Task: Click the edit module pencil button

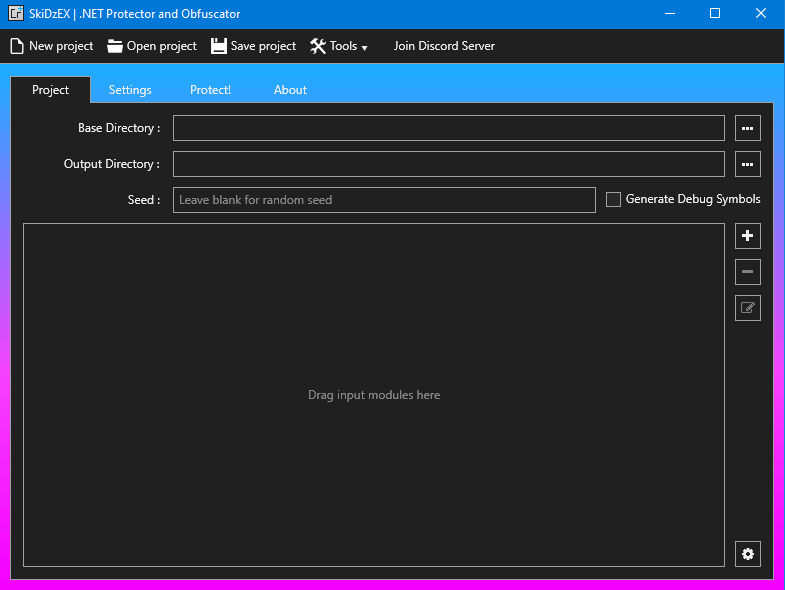Action: (x=747, y=308)
